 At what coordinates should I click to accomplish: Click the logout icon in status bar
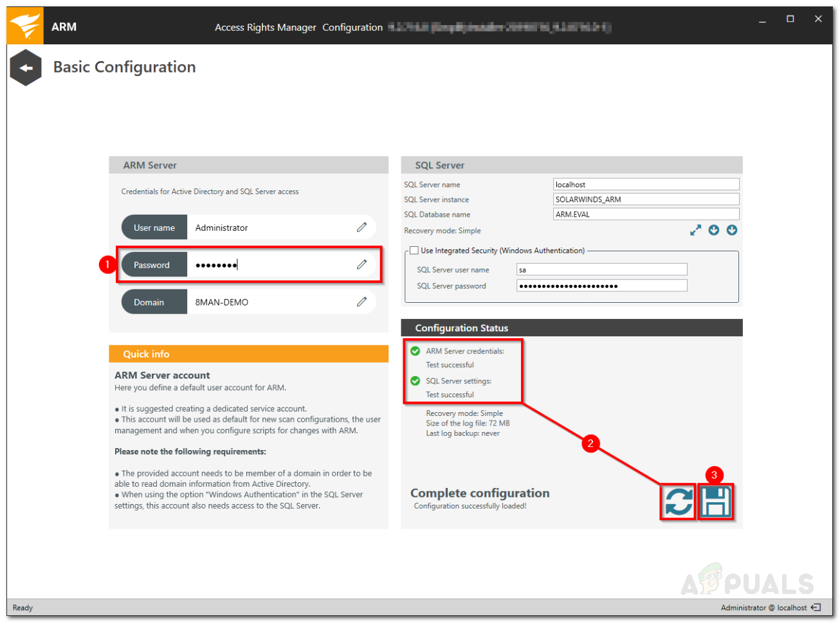tap(816, 608)
